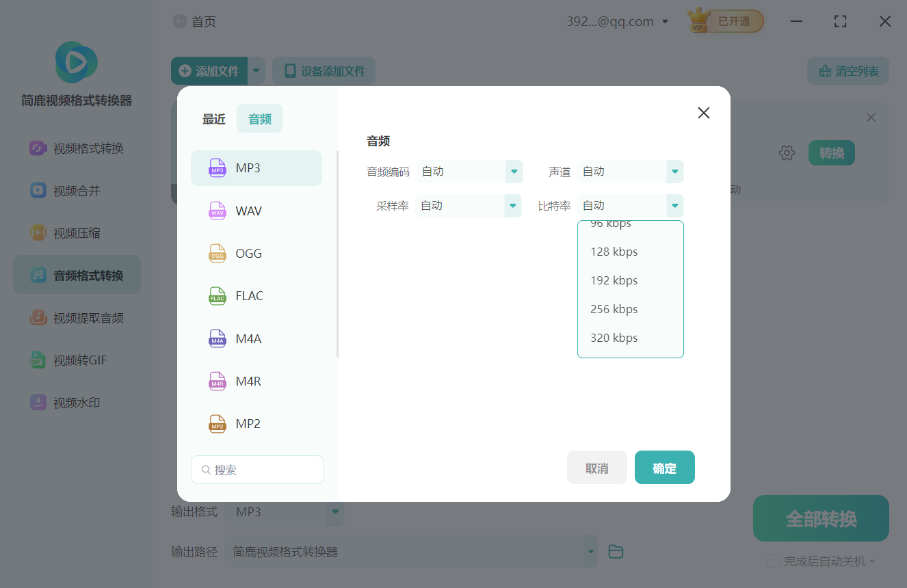Select the 视频水印 tool
The image size is (907, 588).
[x=77, y=402]
